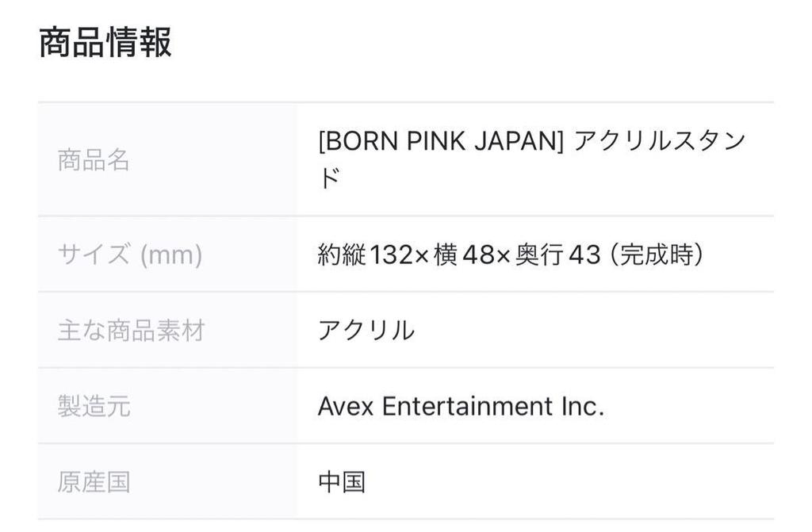Click the 主な商品素材 row label

click(131, 330)
